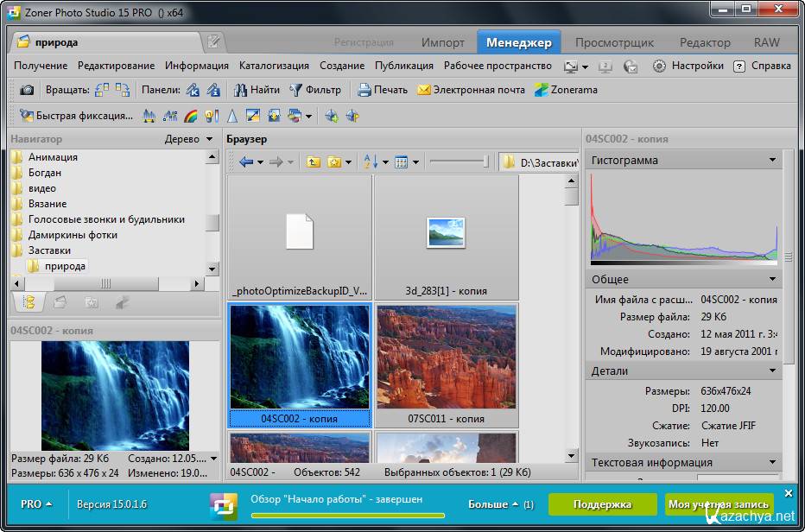
Task: Click the rainbow color enhance icon
Action: 192,116
